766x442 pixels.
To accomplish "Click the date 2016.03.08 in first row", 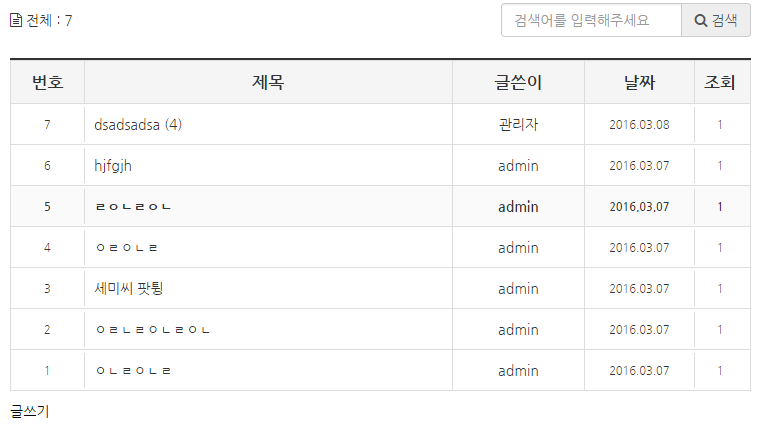I will coord(639,125).
